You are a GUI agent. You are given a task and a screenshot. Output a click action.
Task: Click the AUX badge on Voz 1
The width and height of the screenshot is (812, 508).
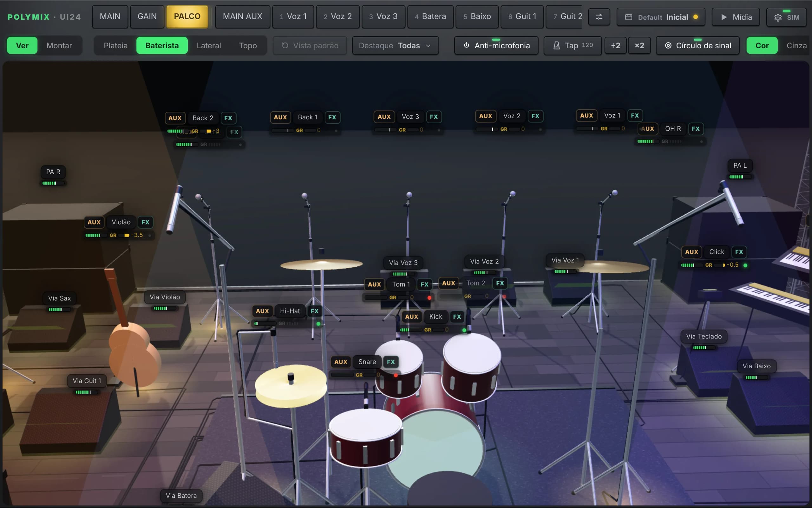pyautogui.click(x=586, y=116)
